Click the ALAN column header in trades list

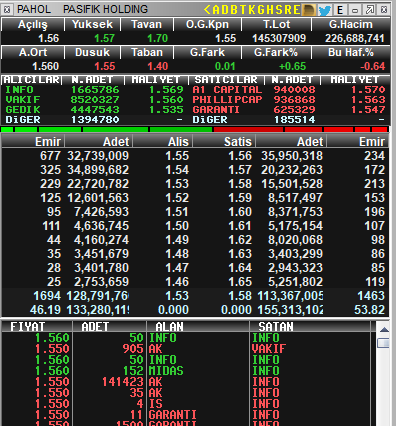tap(198, 326)
